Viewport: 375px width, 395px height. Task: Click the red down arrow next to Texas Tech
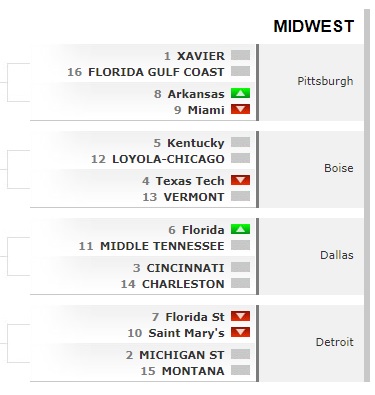240,180
